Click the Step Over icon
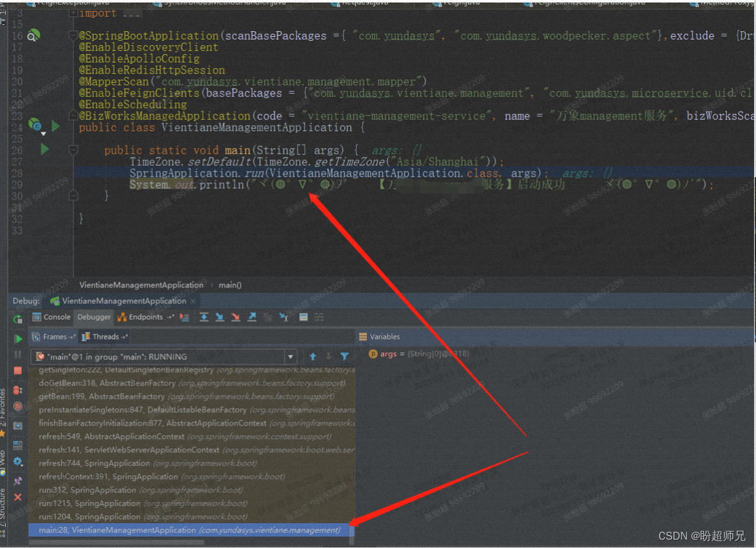This screenshot has width=756, height=548. click(204, 317)
